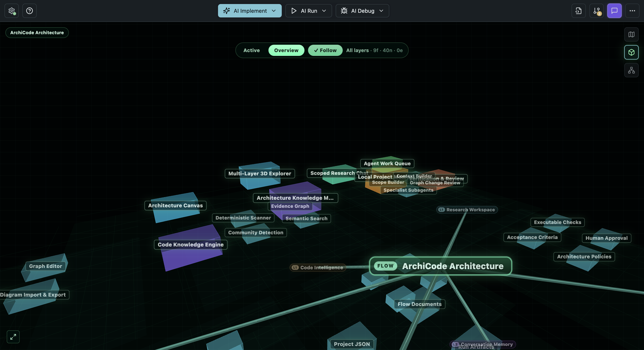Click the Conversation Memory layer tag
Screen dimensions: 644x350
pyautogui.click(x=483, y=344)
